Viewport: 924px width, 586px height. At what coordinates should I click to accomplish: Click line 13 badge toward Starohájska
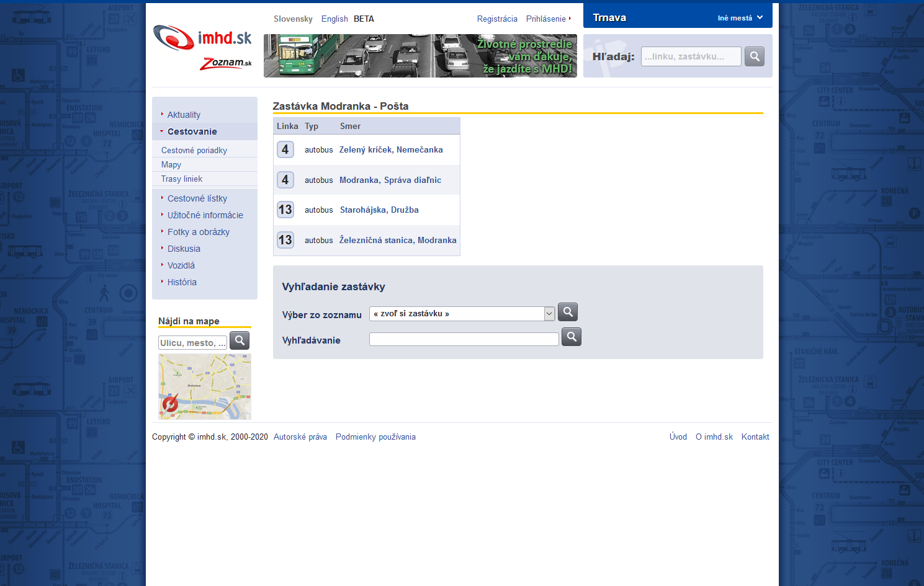[285, 210]
